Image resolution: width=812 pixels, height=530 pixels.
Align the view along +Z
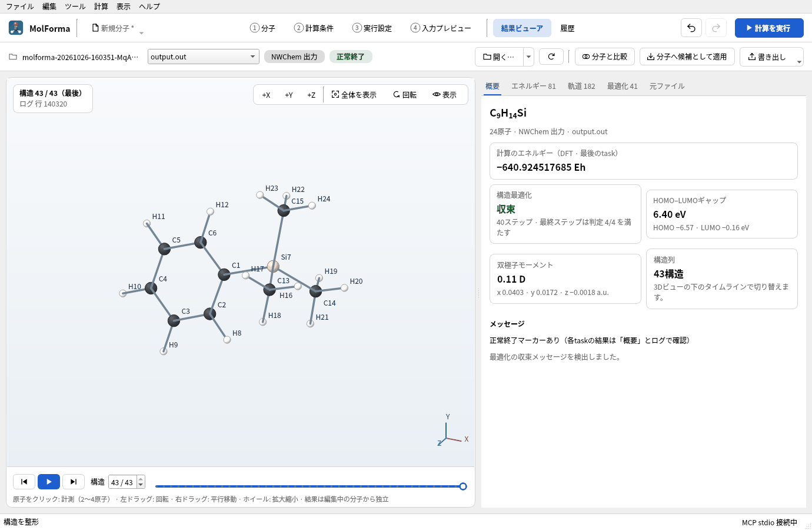311,95
